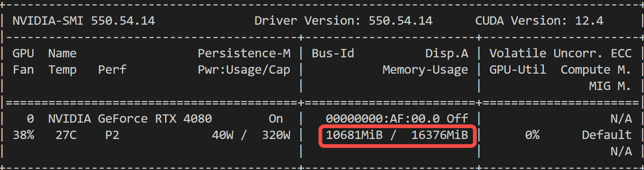Screen dimensions: 644x170
Task: Click the Driver Version value 550.54.14
Action: point(401,21)
